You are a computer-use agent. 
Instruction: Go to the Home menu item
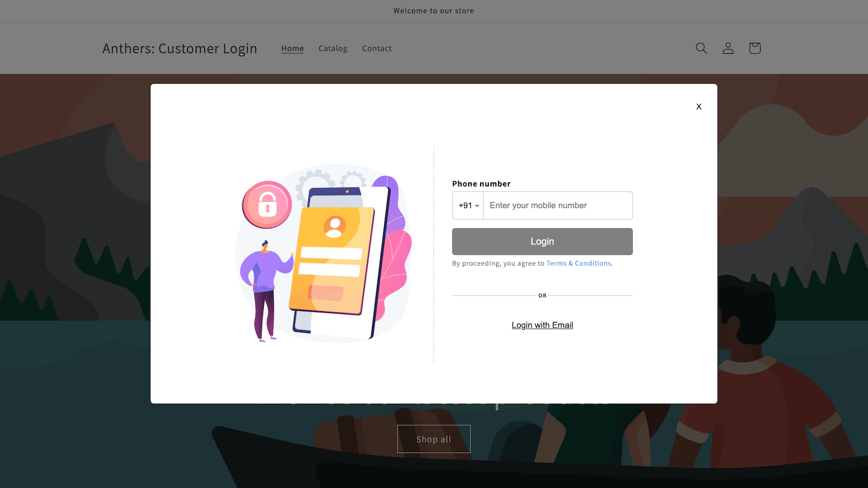pos(292,48)
